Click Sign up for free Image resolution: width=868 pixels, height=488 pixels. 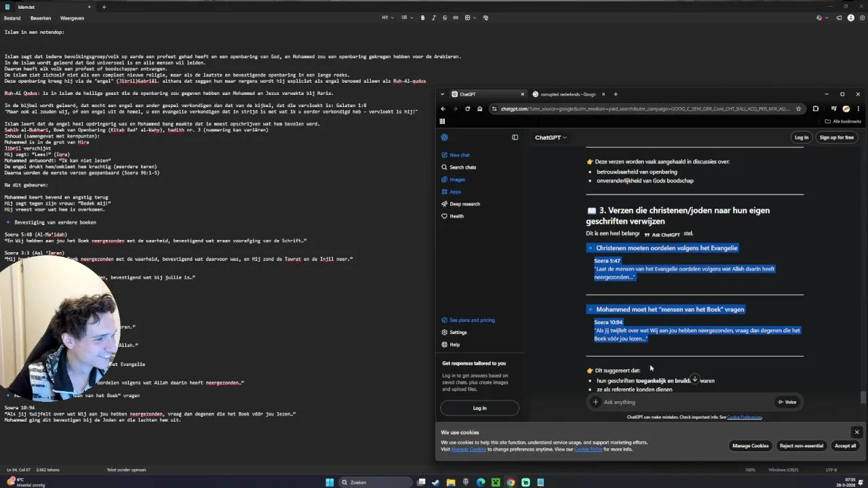836,138
